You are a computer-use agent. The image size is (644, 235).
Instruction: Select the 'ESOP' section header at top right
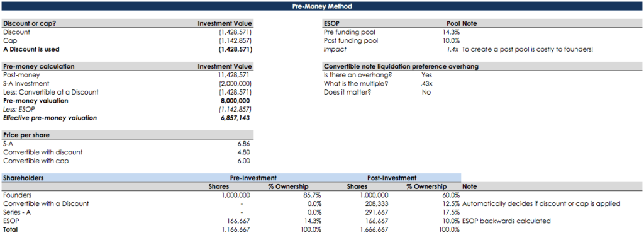332,23
